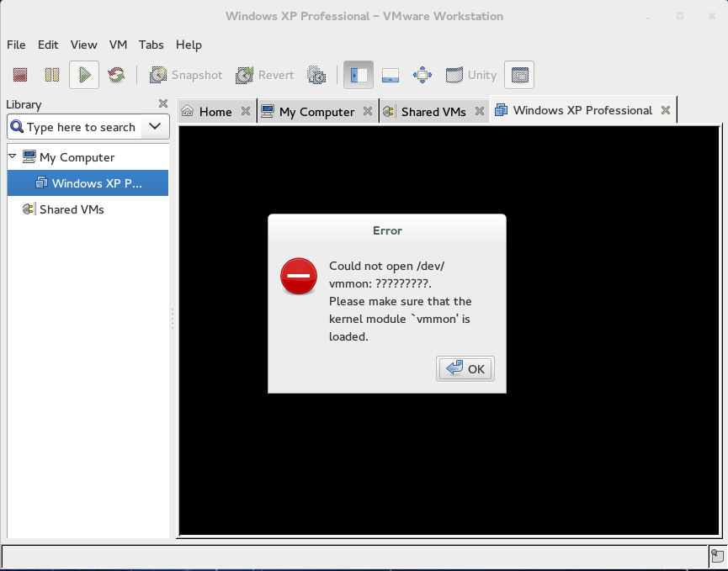Click the Unity mode toolbar button
Image resolution: width=728 pixels, height=571 pixels.
click(x=470, y=75)
